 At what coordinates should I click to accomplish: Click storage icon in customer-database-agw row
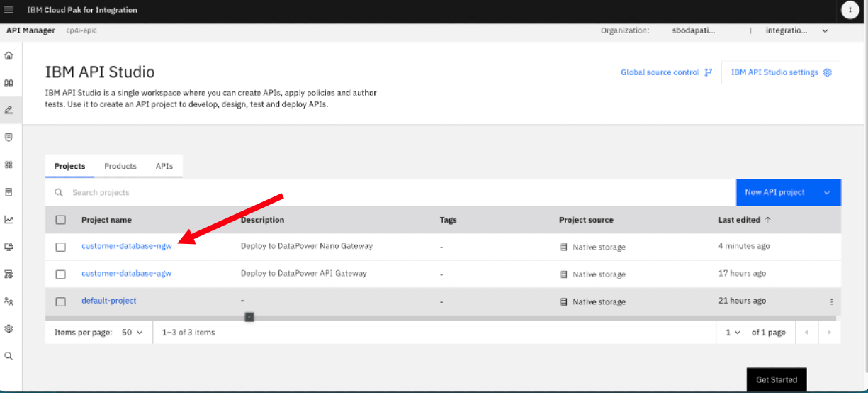click(x=564, y=274)
